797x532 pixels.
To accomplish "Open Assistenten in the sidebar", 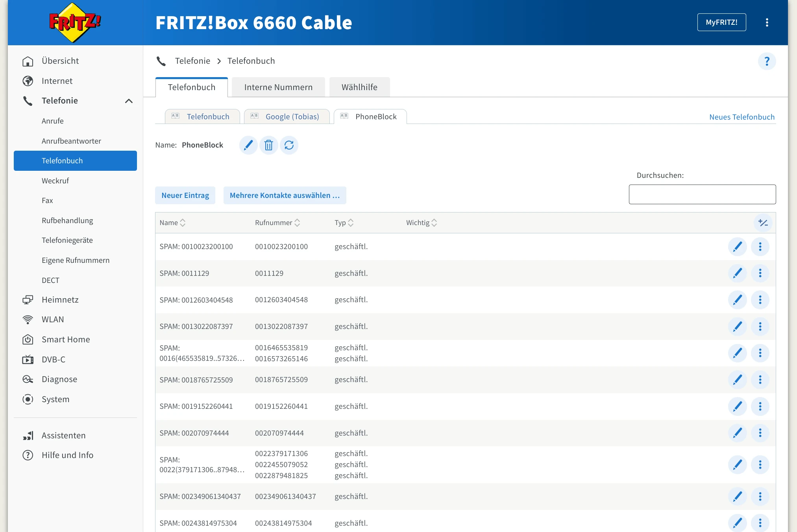I will [x=63, y=436].
